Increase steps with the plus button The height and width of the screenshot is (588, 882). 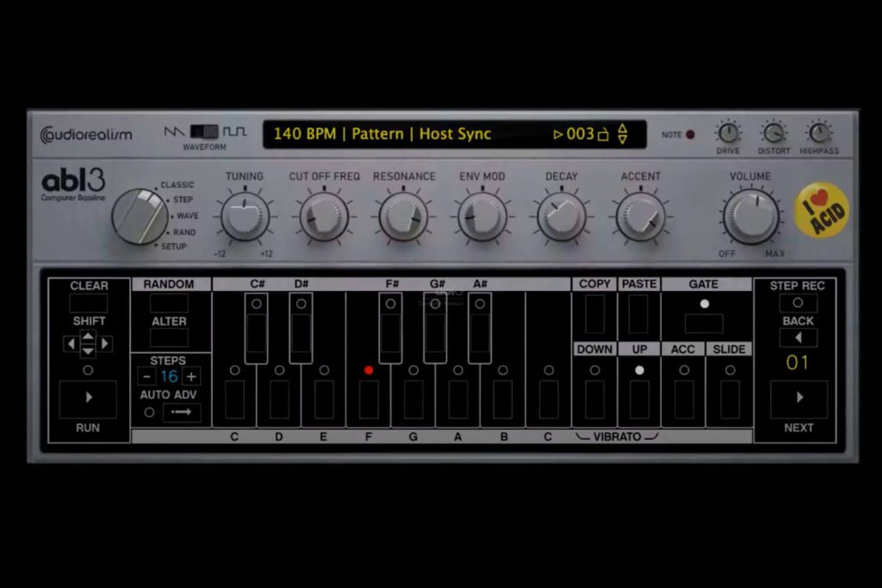click(x=191, y=376)
